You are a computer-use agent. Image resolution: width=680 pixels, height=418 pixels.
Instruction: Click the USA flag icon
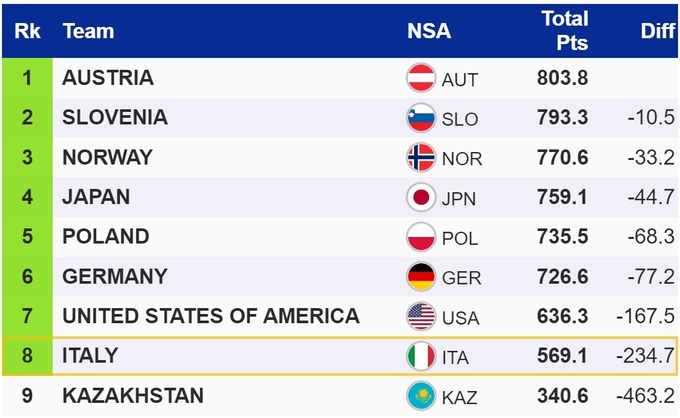tap(421, 316)
